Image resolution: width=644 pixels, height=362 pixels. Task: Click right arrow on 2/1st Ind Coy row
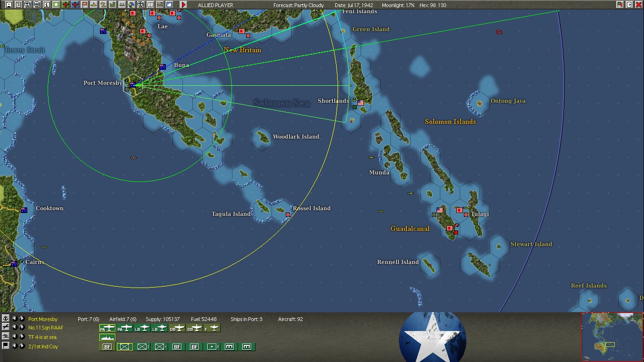[22, 346]
